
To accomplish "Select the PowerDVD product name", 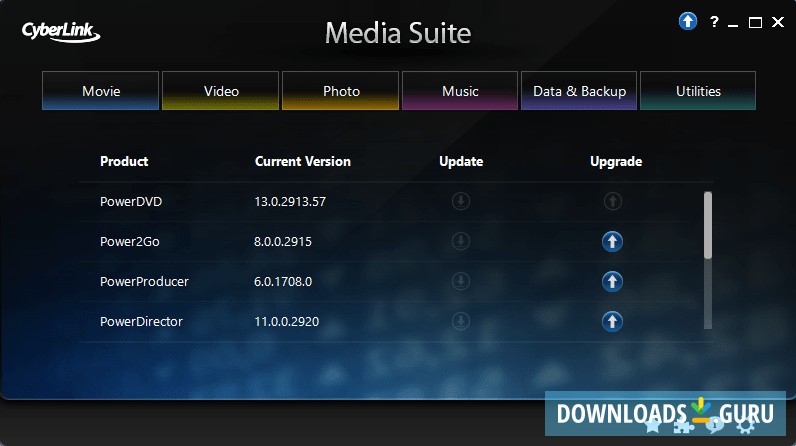I will pyautogui.click(x=131, y=201).
